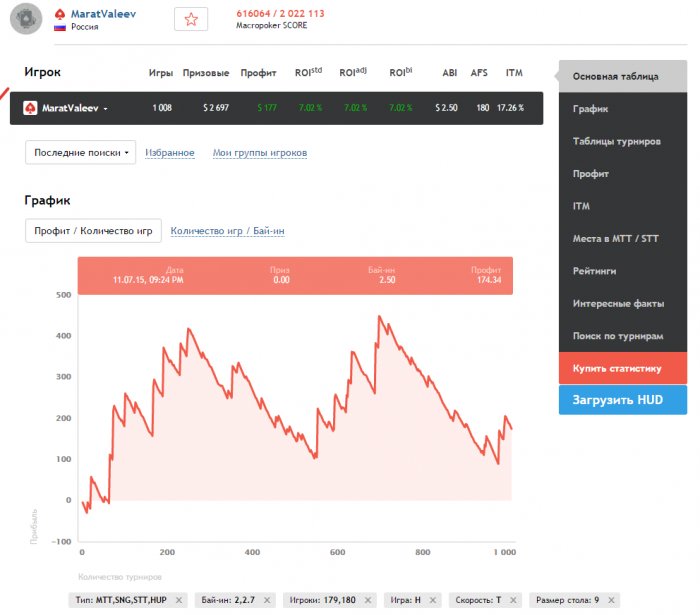Click the Загрузить HUD button
This screenshot has height=615, width=700.
point(623,400)
